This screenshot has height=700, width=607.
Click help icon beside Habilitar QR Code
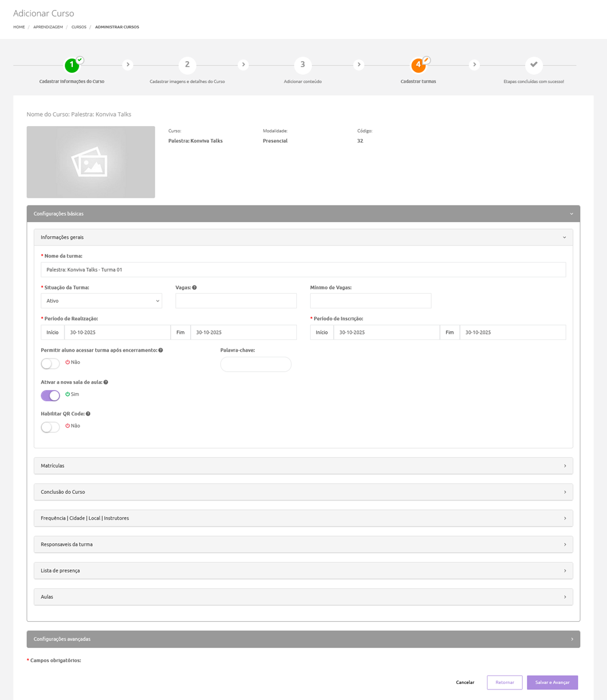click(x=88, y=414)
